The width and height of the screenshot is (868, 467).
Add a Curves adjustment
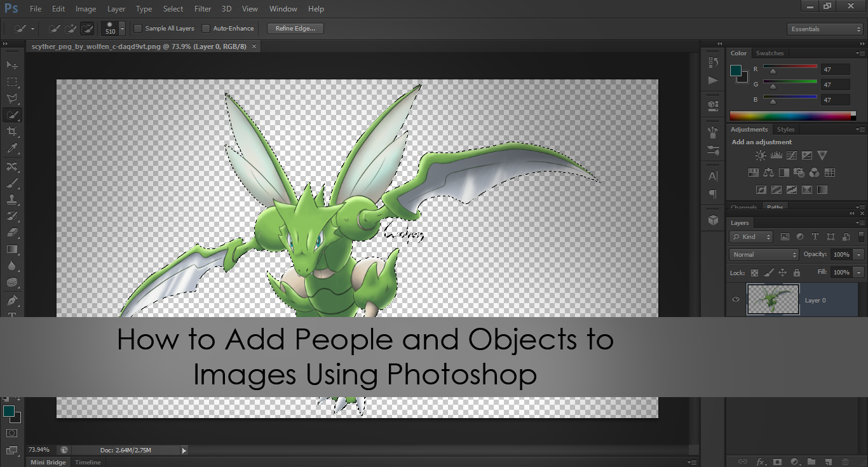click(x=792, y=155)
